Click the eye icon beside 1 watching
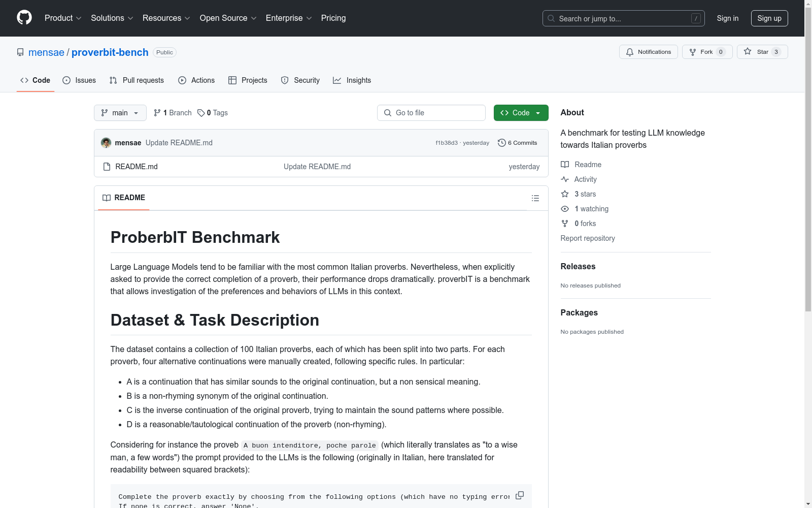The height and width of the screenshot is (508, 812). click(x=565, y=209)
